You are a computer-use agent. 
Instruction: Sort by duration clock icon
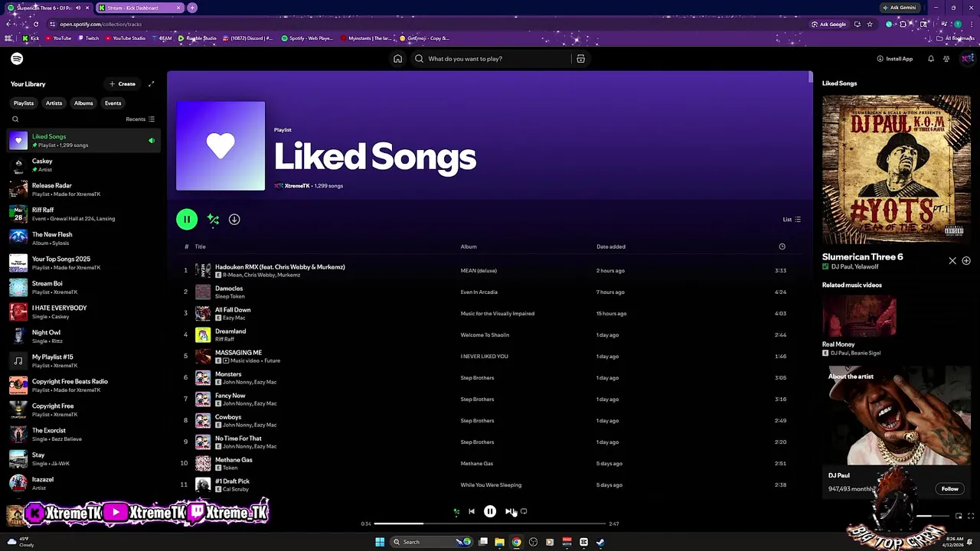(x=782, y=246)
